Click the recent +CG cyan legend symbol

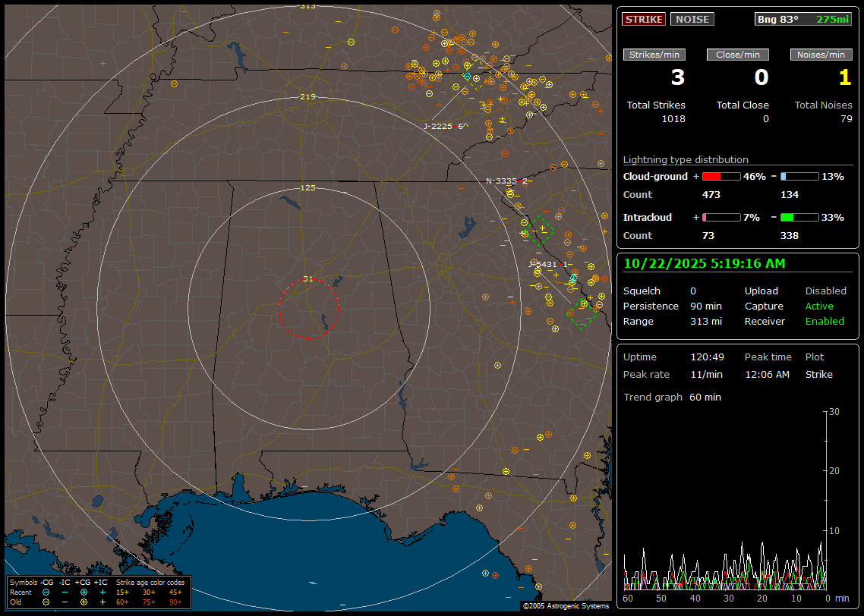click(84, 592)
